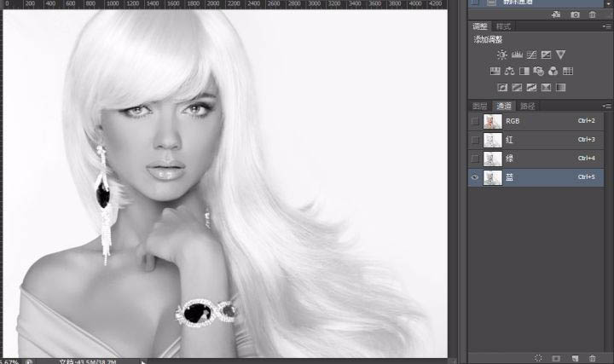Add a Threshold adjustment
This screenshot has height=364, width=614.
[x=531, y=87]
